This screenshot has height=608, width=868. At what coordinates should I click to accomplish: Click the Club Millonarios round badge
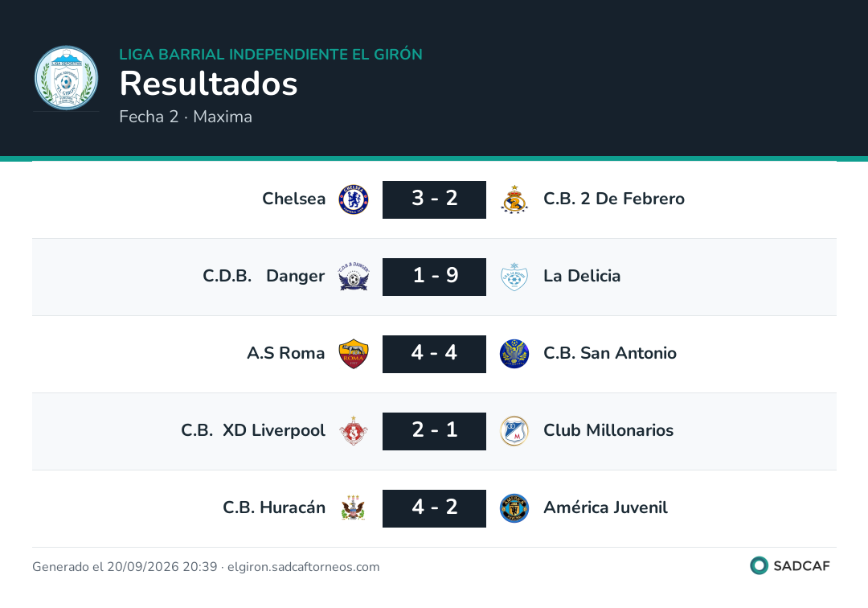514,431
